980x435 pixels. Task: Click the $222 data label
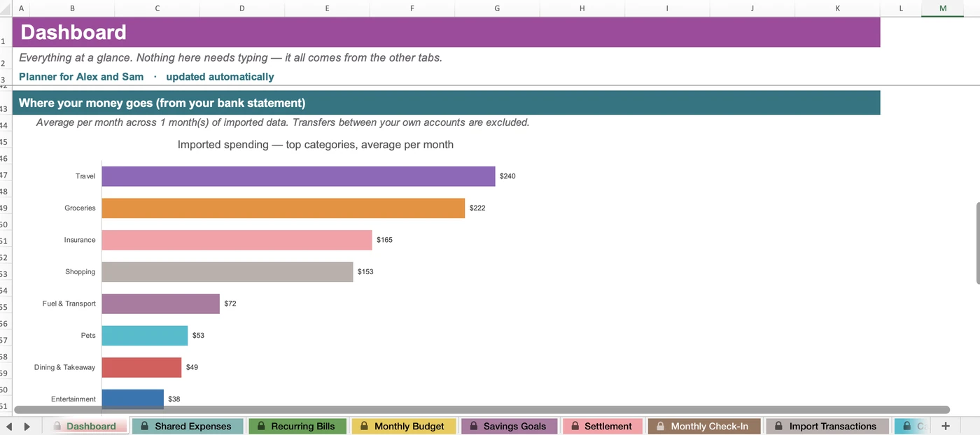(477, 208)
